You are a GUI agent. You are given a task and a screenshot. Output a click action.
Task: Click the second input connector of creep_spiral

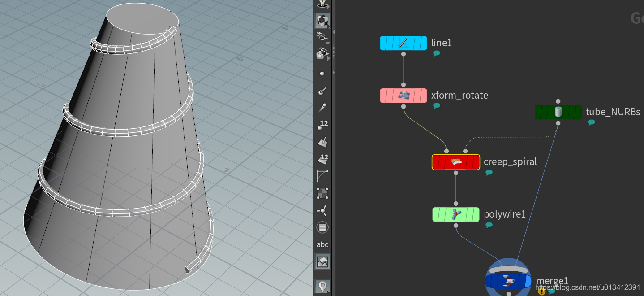[465, 151]
